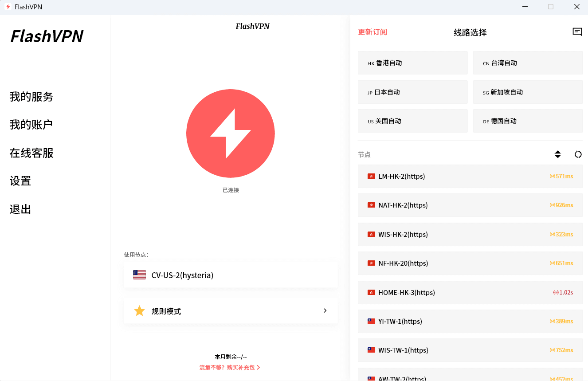Click the 571ms latency signal indicator

561,176
